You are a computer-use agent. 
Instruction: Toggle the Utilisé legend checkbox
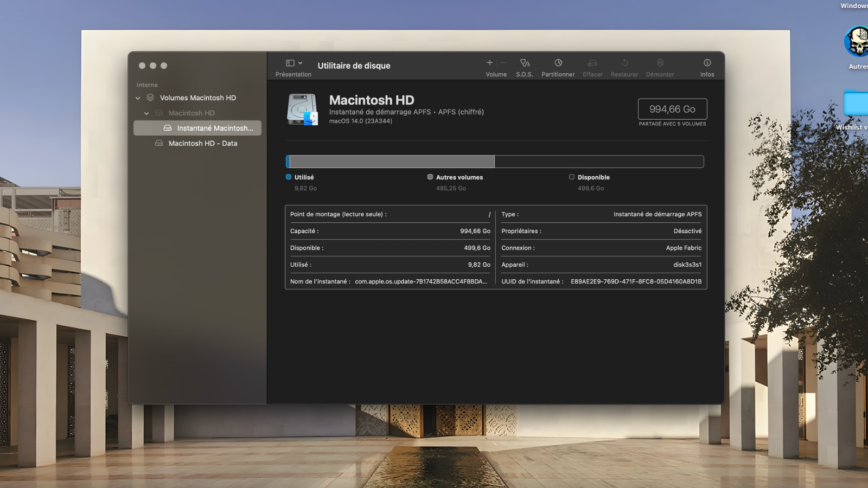coord(287,177)
